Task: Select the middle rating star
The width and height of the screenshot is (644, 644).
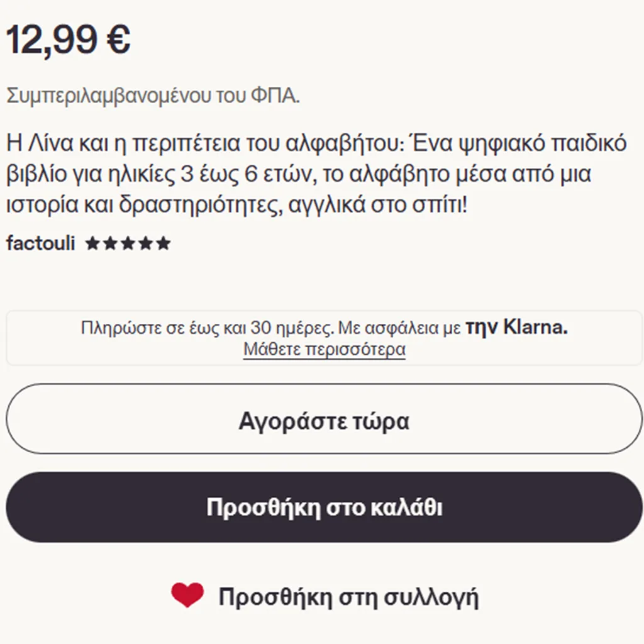Action: [x=128, y=243]
